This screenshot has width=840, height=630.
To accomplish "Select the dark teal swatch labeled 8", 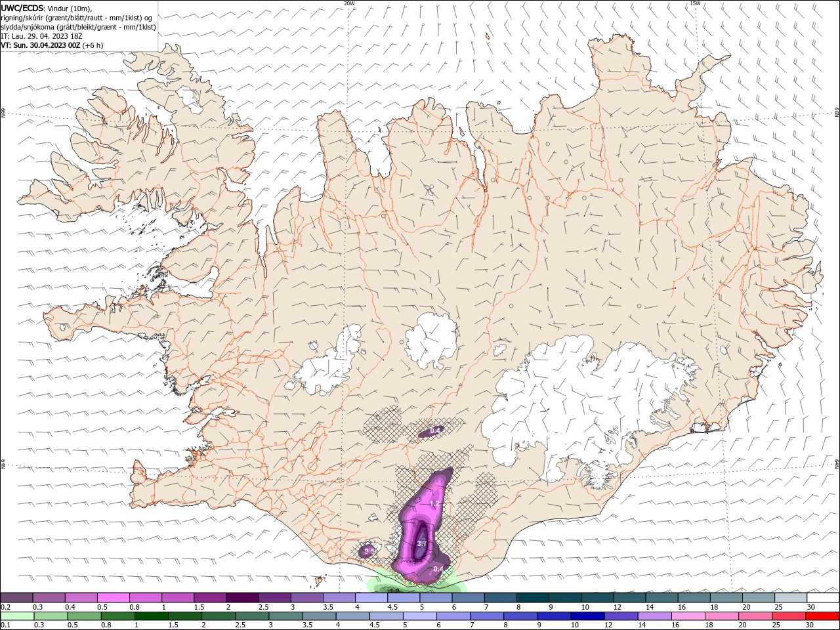I will point(532,598).
